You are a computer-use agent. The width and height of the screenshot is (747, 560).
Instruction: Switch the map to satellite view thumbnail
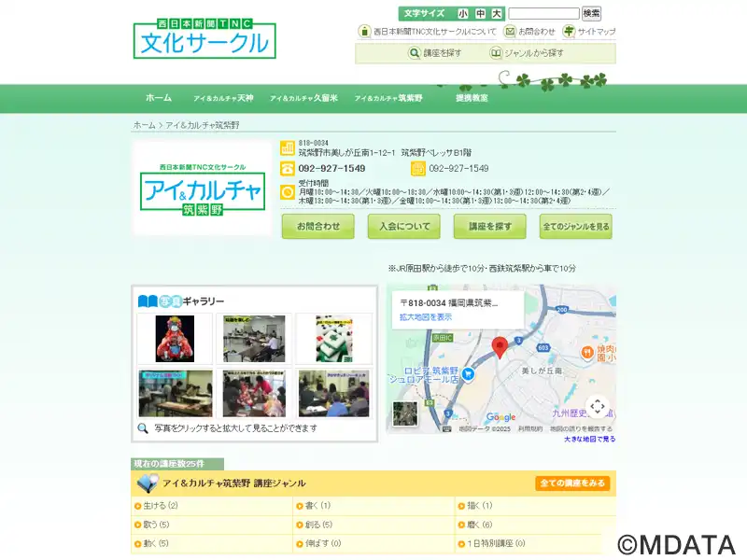pos(406,414)
